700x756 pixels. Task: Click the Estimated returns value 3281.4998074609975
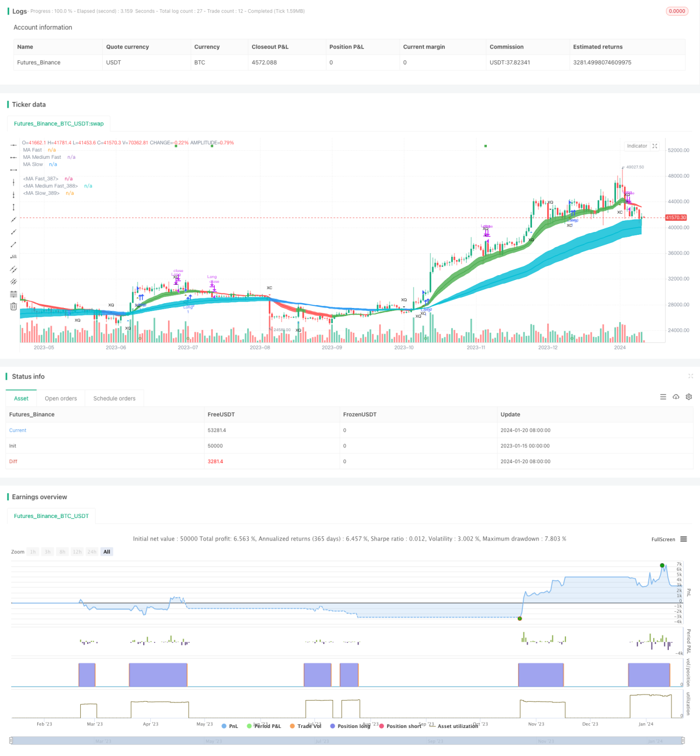point(602,62)
